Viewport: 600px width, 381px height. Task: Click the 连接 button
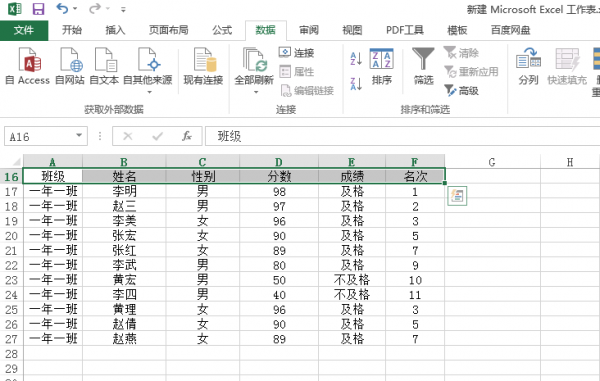click(x=297, y=52)
